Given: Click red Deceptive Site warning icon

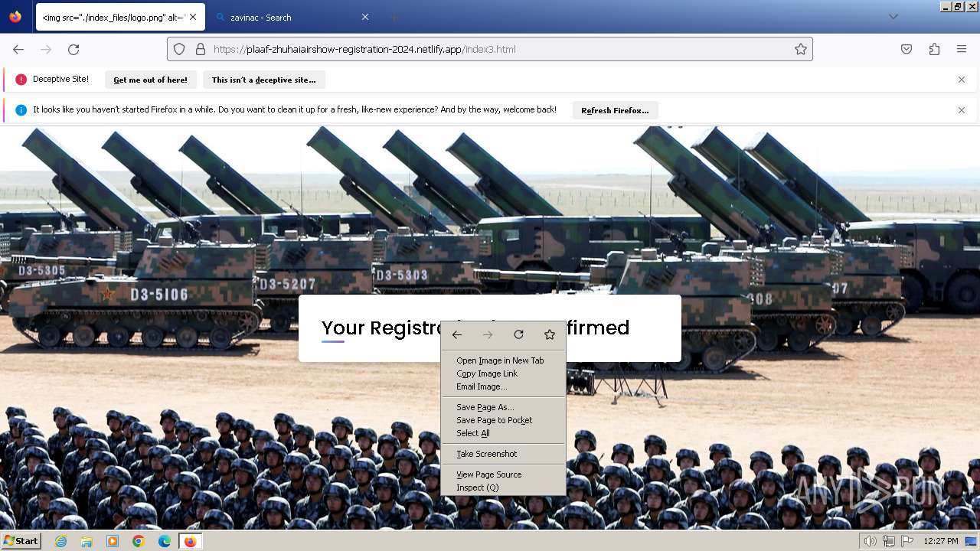Looking at the screenshot, I should click(21, 80).
